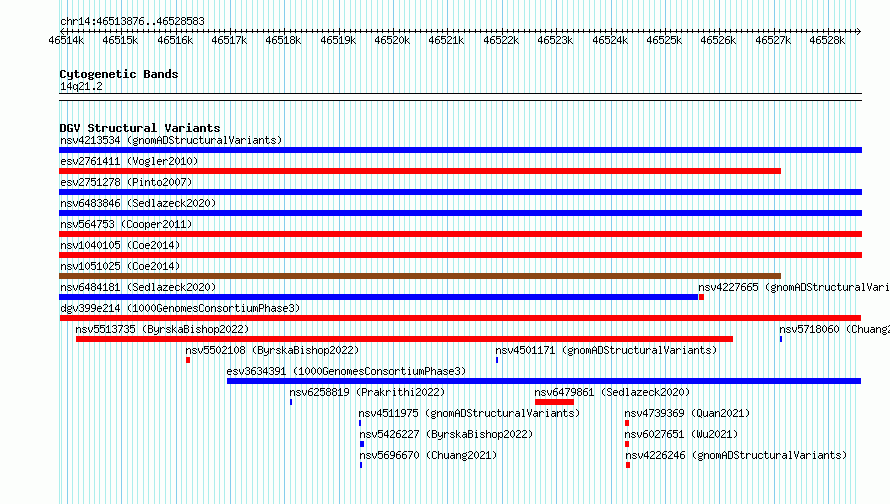This screenshot has height=504, width=890.
Task: Open the dgv399e214 1000Genomes label
Action: tap(180, 308)
